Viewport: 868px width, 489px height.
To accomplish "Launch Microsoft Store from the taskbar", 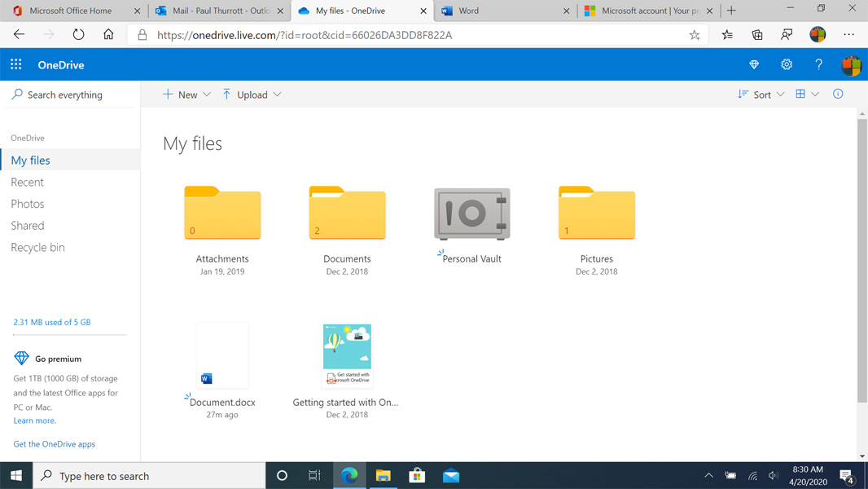I will click(417, 476).
